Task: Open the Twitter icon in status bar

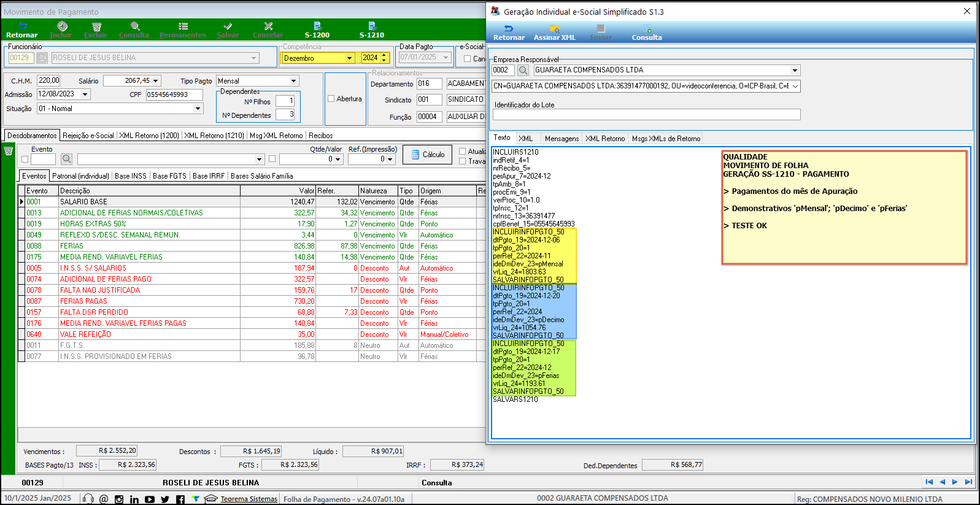Action: pyautogui.click(x=165, y=499)
